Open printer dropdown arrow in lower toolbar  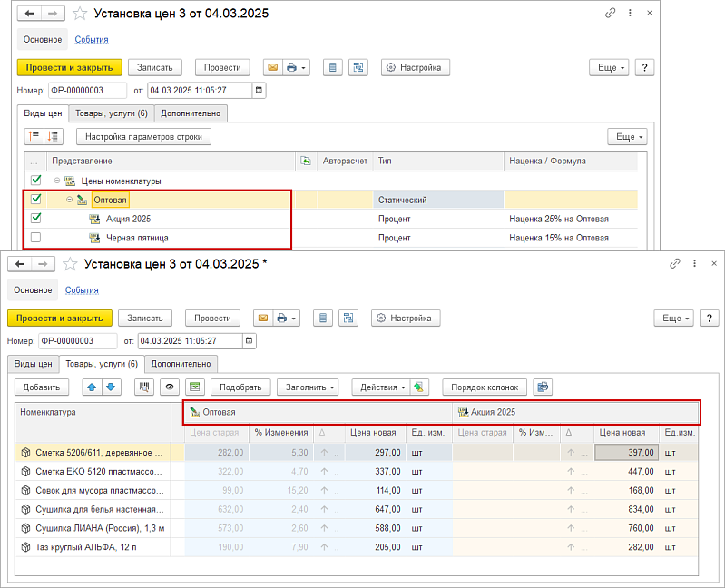point(294,318)
